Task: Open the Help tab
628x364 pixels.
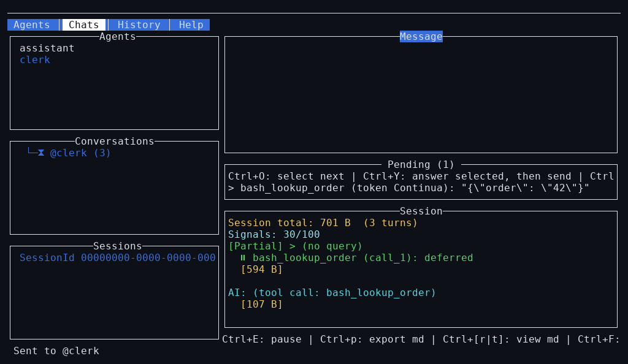Action: (x=191, y=25)
